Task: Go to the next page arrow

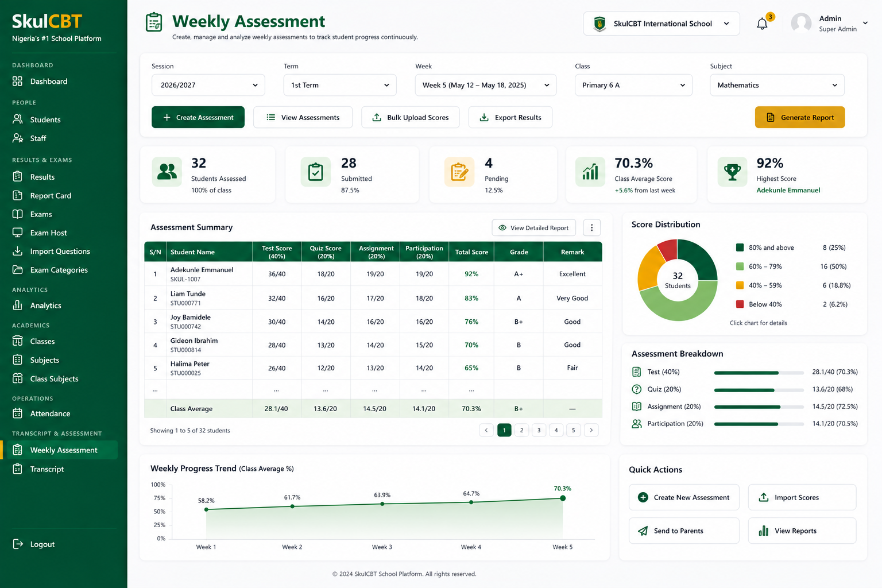Action: (591, 430)
